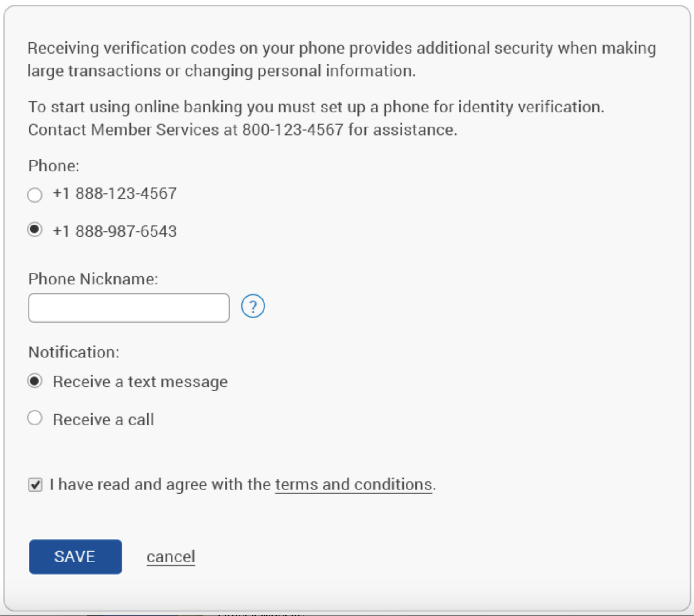Cancel the phone setup form

171,557
